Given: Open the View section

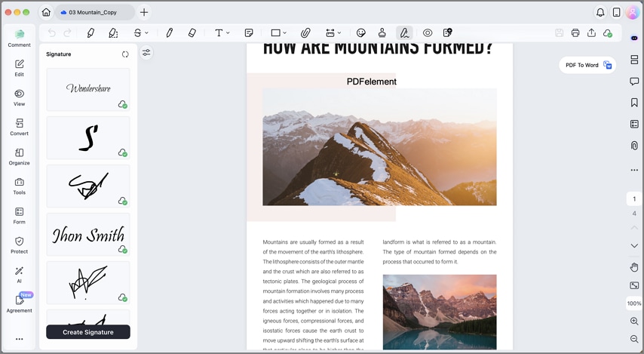Looking at the screenshot, I should (x=20, y=97).
